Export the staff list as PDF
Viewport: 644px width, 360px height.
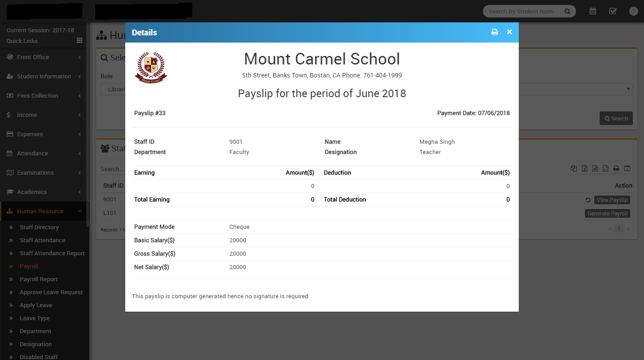pyautogui.click(x=606, y=168)
